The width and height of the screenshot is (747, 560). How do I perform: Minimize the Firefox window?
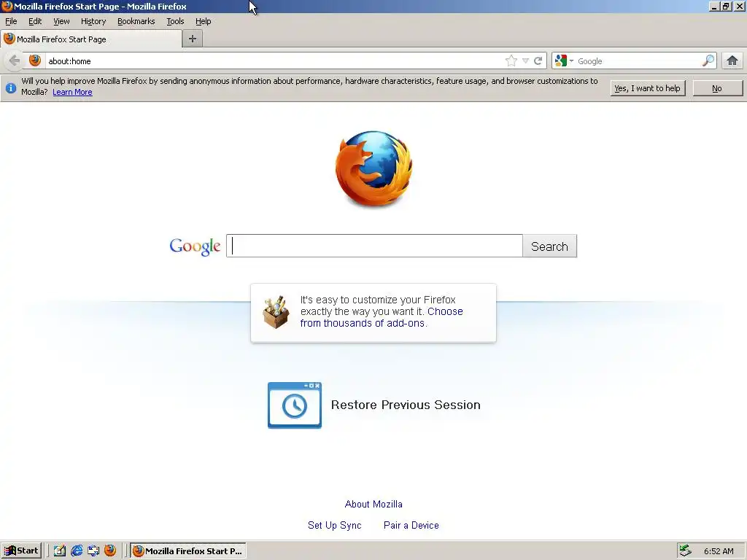point(713,7)
